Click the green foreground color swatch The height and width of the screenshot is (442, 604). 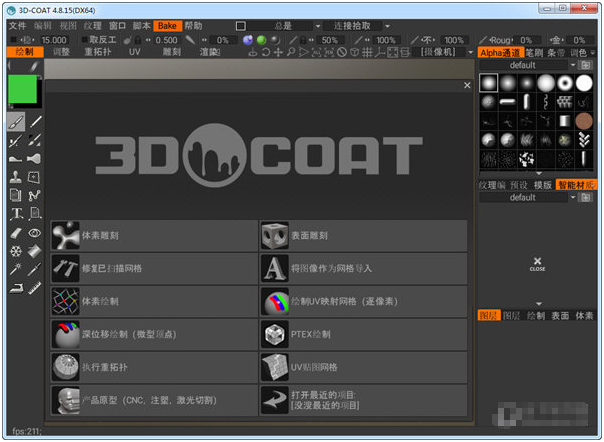22,91
